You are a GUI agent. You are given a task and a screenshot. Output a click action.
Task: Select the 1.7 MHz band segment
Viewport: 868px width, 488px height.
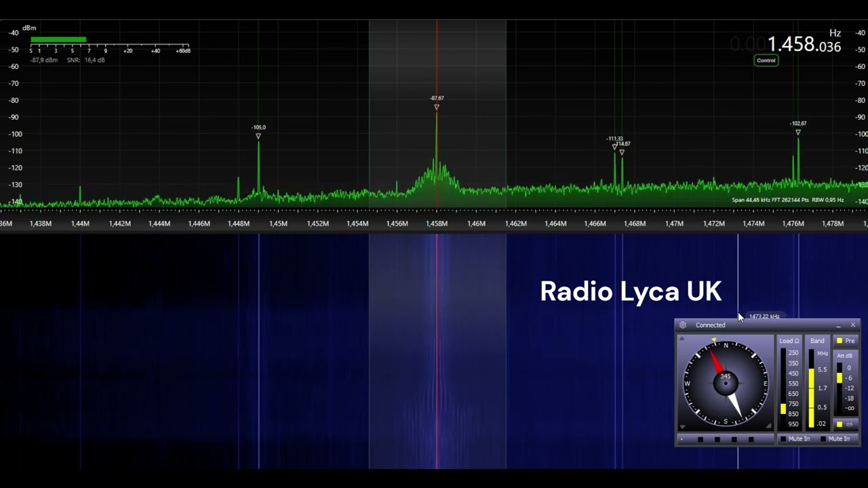(x=823, y=388)
